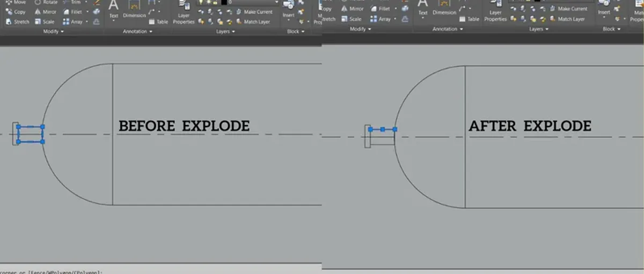This screenshot has width=644, height=274.
Task: Choose the Scale tool in After Explode window
Action: click(x=352, y=19)
